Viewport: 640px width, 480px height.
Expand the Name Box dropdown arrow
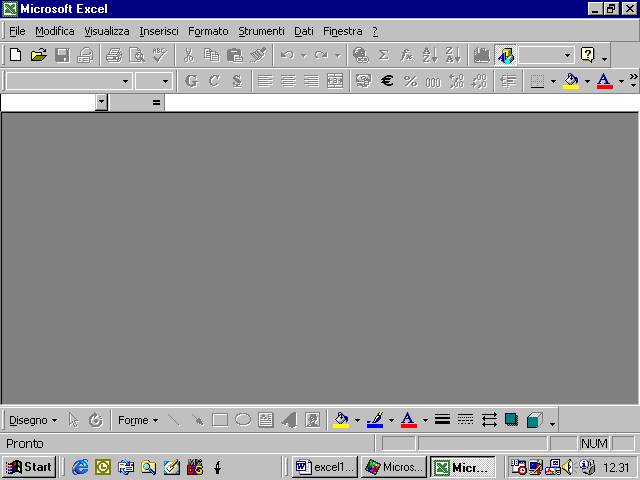101,102
